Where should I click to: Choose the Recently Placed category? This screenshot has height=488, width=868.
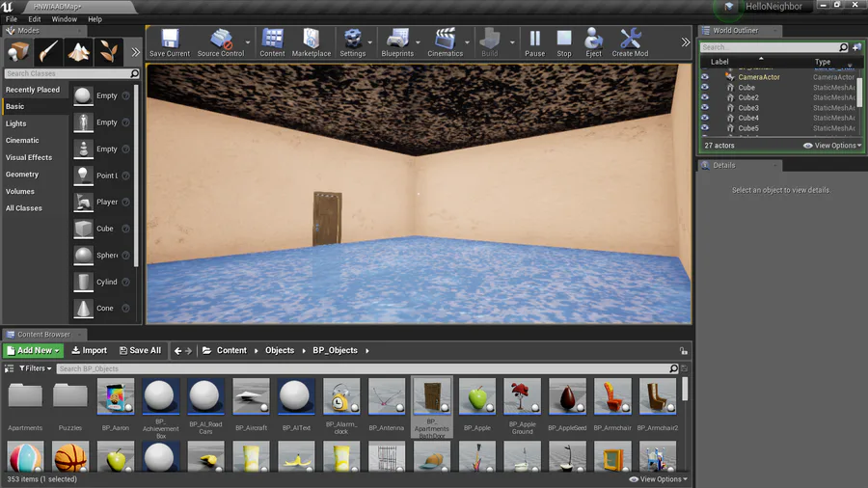pyautogui.click(x=35, y=90)
